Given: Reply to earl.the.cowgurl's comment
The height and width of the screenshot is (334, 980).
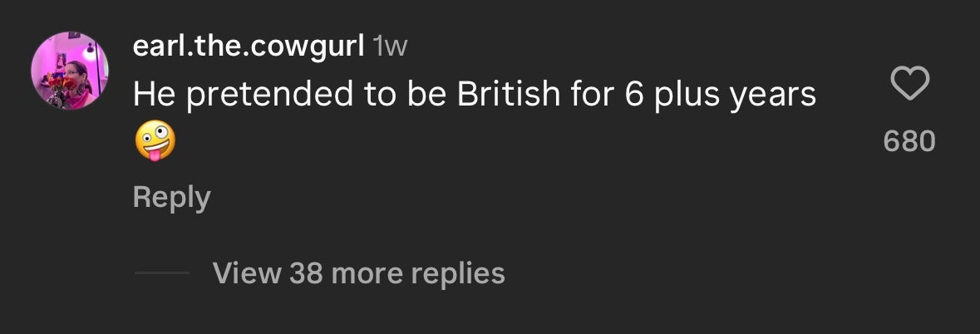Looking at the screenshot, I should point(171,198).
